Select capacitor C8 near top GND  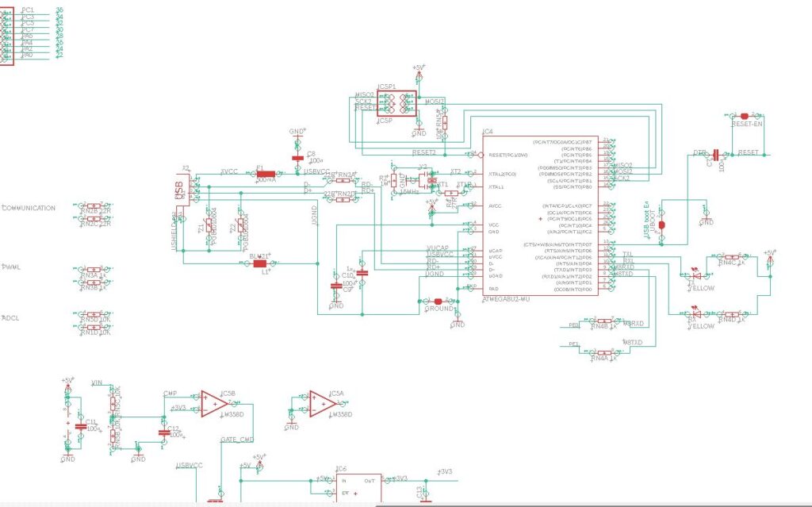(x=298, y=158)
